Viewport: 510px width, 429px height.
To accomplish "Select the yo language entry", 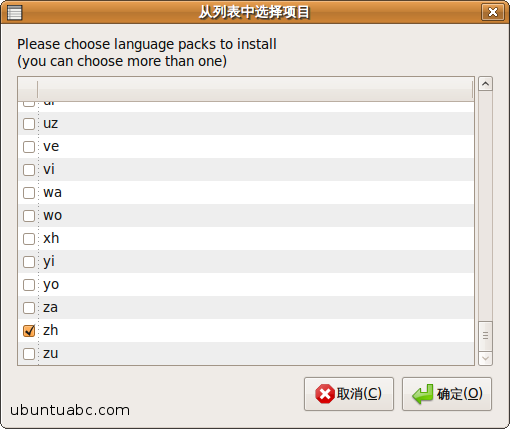I will pyautogui.click(x=246, y=285).
